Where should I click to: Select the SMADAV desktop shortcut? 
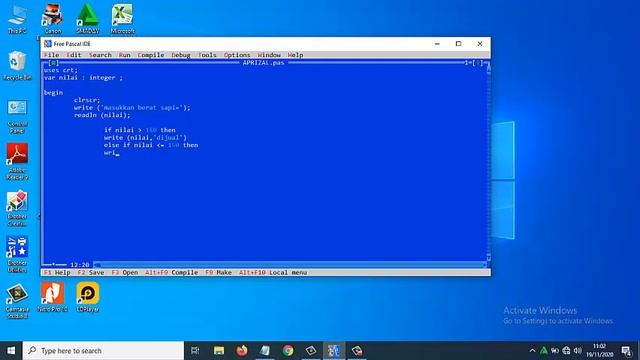click(x=87, y=20)
